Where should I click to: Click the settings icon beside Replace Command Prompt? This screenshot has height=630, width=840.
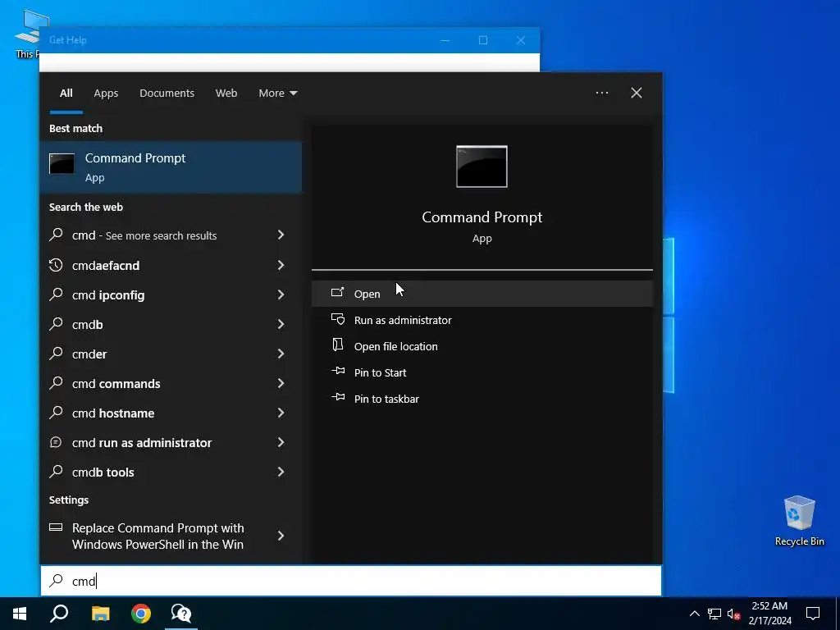[56, 527]
